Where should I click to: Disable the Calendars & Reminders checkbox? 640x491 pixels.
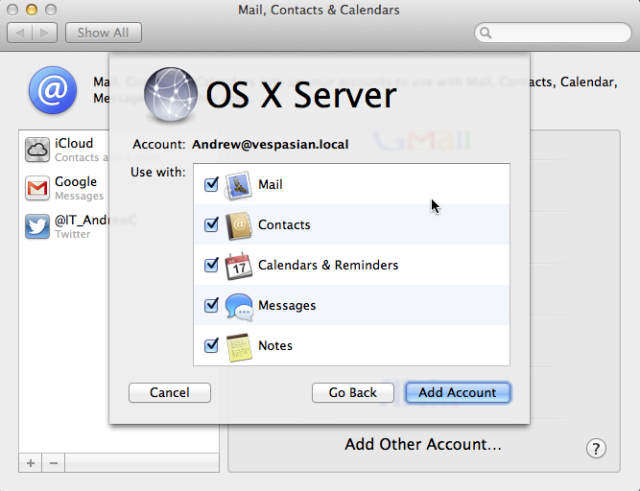tap(211, 265)
